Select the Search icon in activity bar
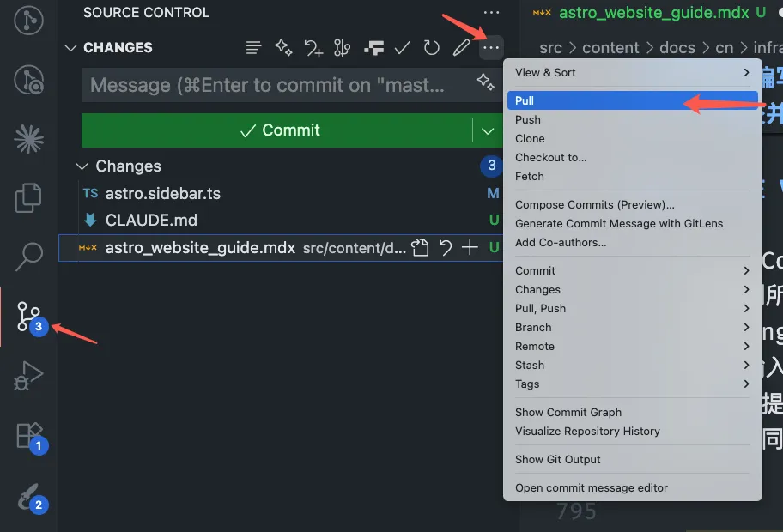This screenshot has width=783, height=532. click(27, 255)
